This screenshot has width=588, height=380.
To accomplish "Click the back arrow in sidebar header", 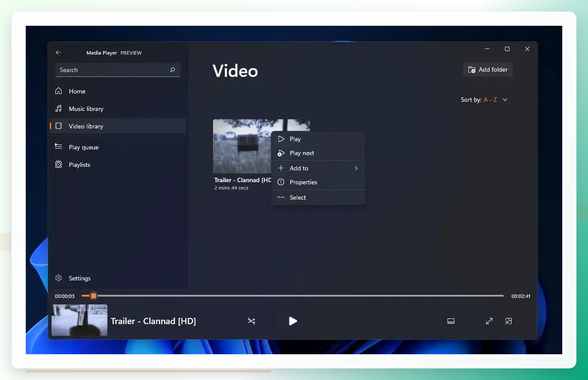I will click(x=58, y=52).
